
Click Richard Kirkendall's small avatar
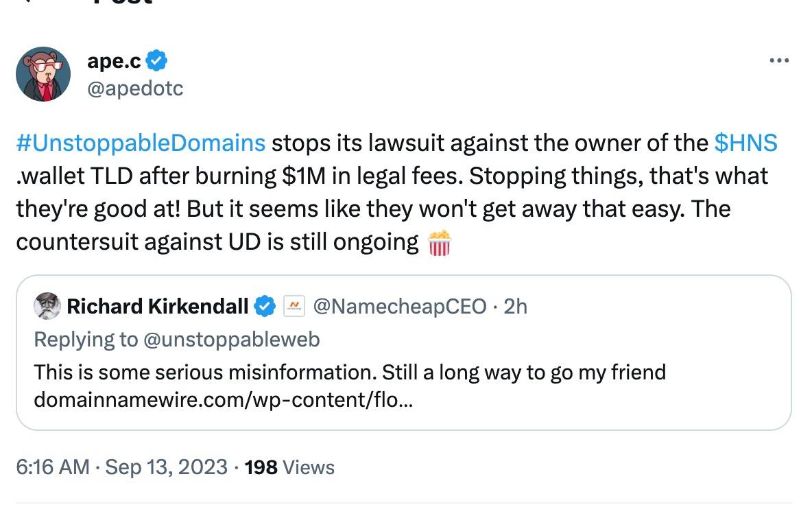pos(47,306)
